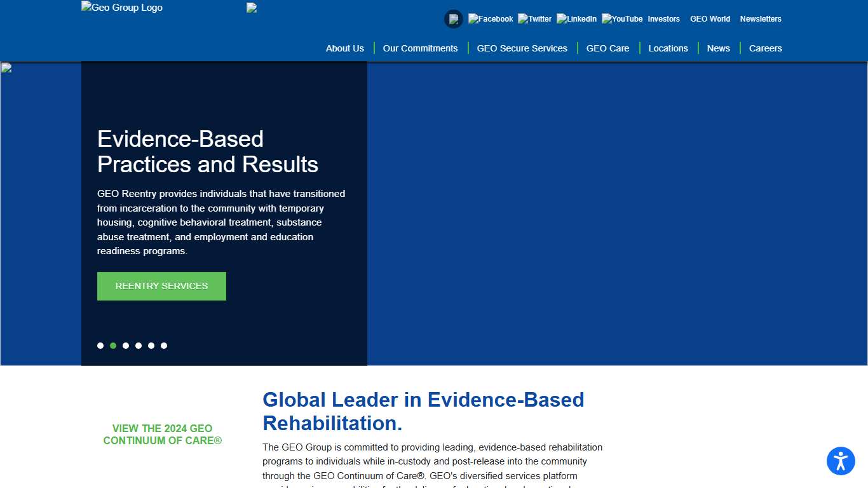Open GEO's Twitter page via the Twitter icon
868x488 pixels.
click(534, 18)
